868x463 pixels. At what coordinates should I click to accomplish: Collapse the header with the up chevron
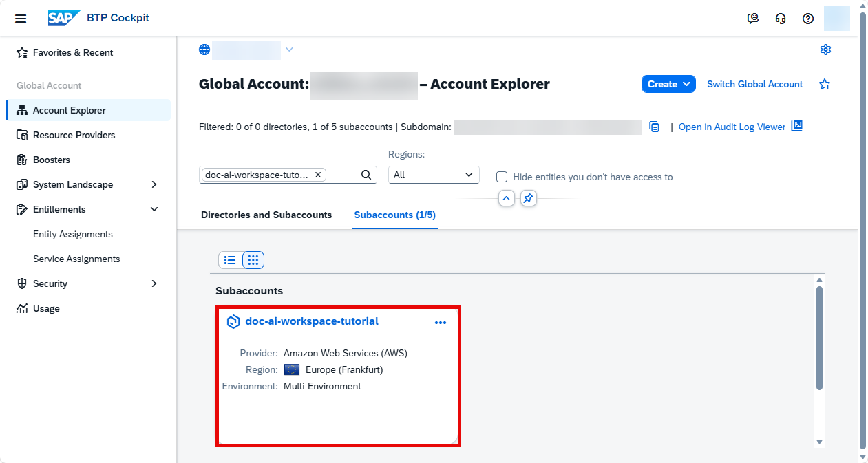coord(506,198)
